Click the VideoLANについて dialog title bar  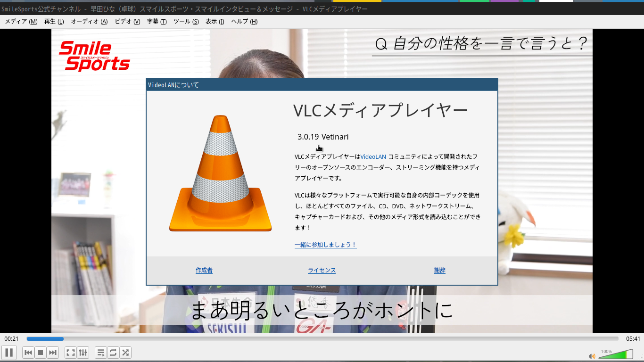coord(322,85)
